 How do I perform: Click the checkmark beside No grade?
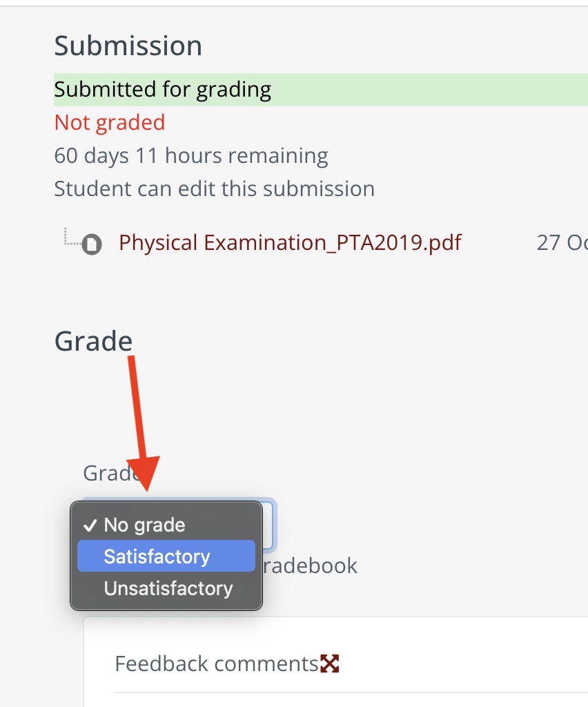pyautogui.click(x=90, y=525)
